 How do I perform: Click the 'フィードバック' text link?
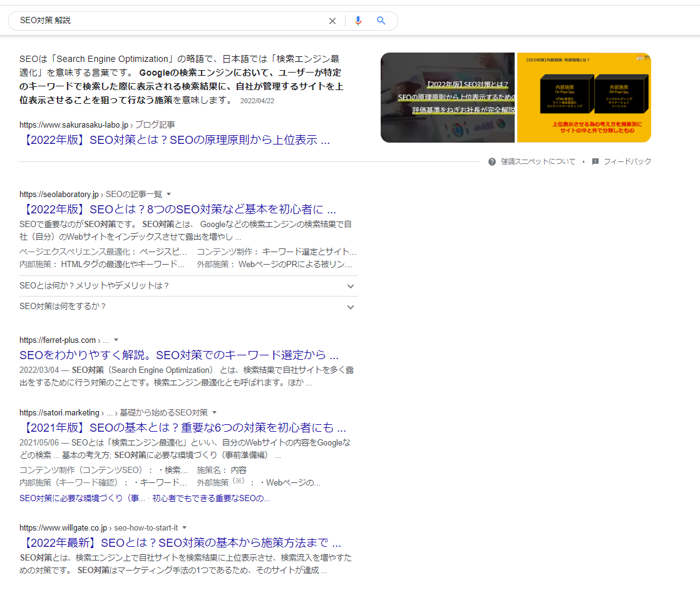(627, 161)
